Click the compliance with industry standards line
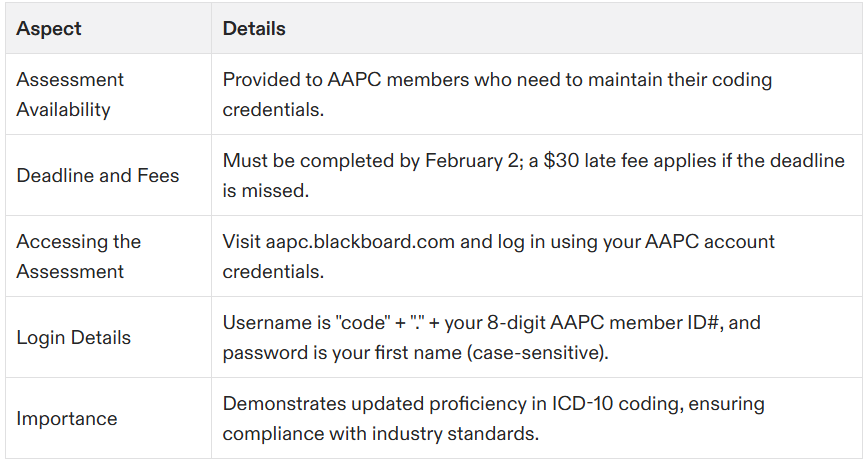The width and height of the screenshot is (867, 462). pyautogui.click(x=380, y=433)
